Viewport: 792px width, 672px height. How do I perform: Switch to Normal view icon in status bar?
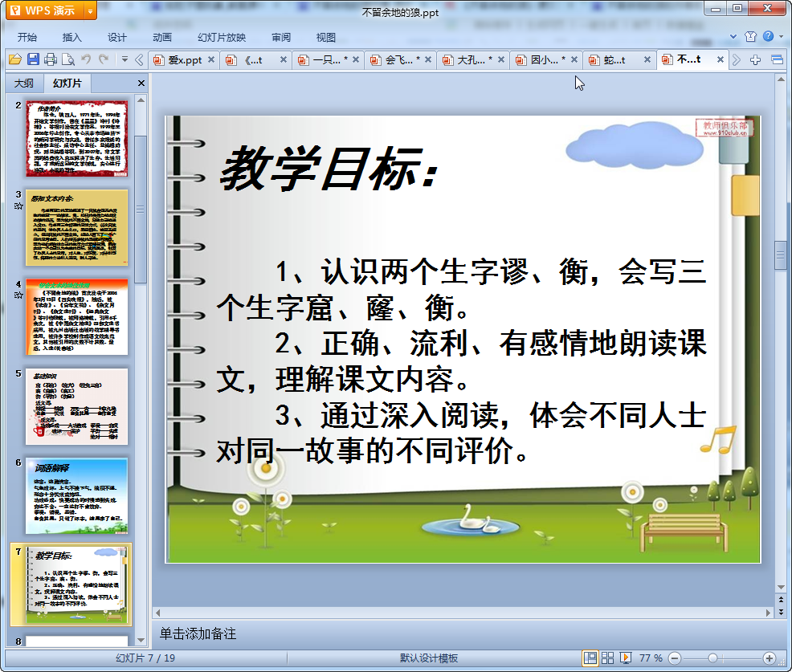tap(590, 658)
